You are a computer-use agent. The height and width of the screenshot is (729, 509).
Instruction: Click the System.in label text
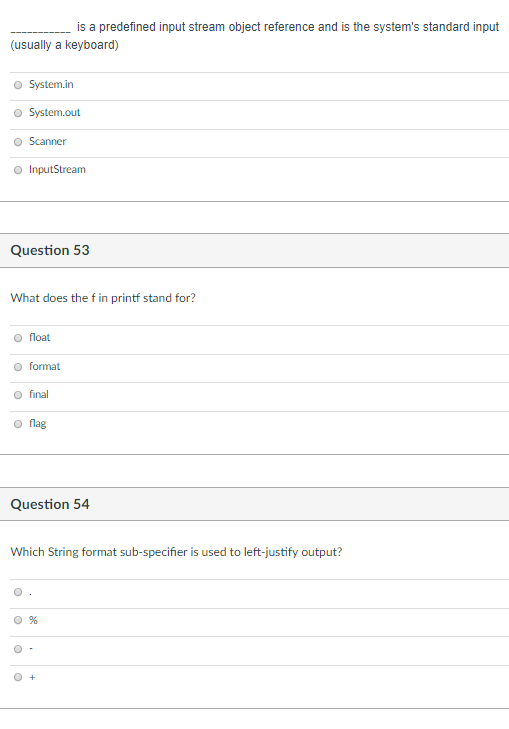coord(51,85)
